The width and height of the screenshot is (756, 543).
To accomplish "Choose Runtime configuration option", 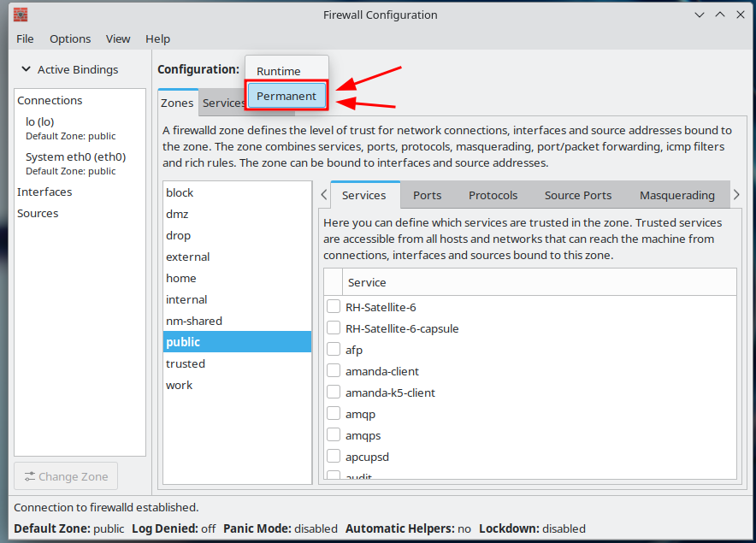I will point(279,72).
